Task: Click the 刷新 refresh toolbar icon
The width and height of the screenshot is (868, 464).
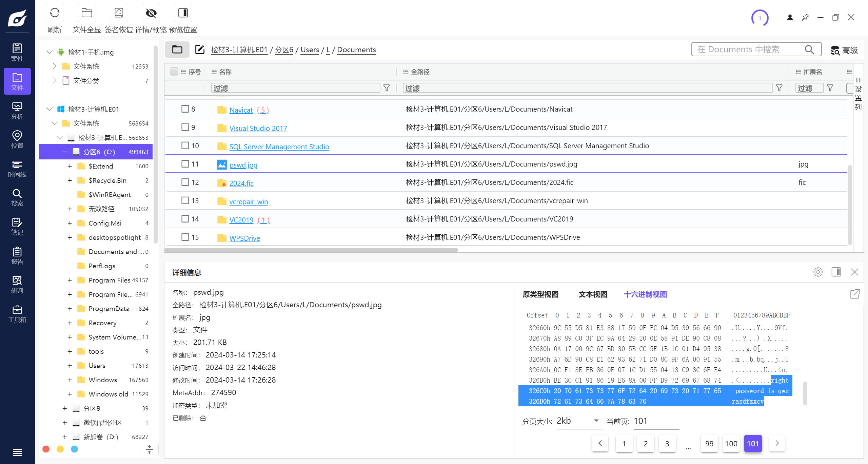Action: coord(55,13)
